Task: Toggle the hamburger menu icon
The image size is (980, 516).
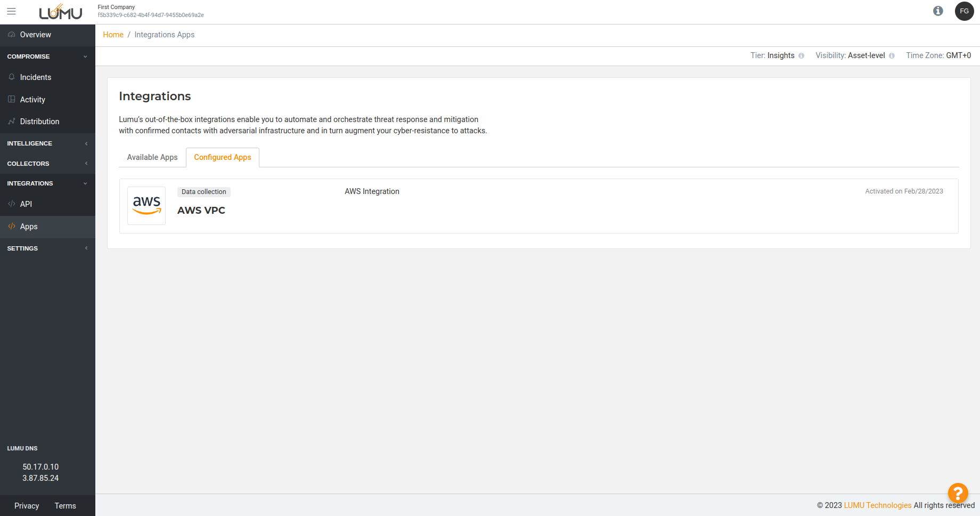Action: pyautogui.click(x=11, y=11)
